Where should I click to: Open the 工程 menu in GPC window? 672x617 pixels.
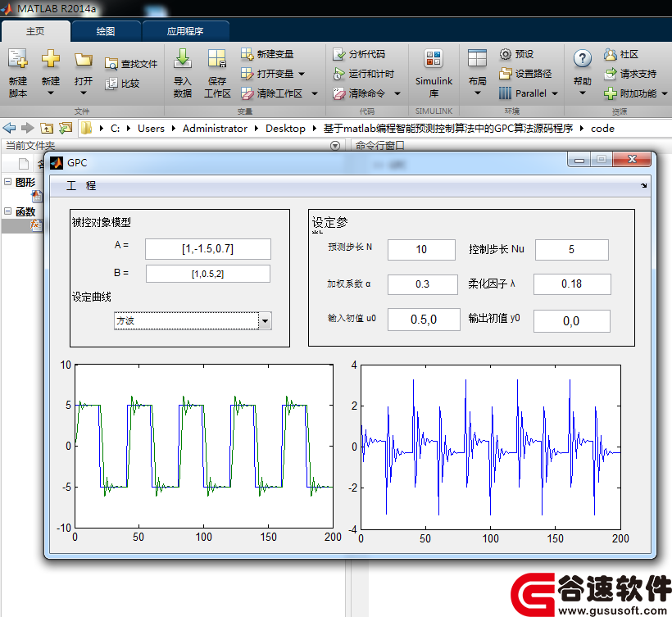point(81,185)
